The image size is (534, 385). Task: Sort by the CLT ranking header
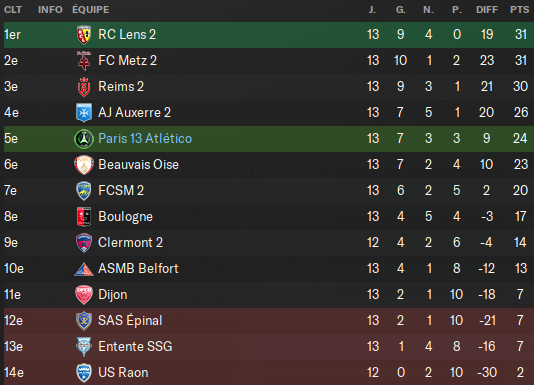13,10
